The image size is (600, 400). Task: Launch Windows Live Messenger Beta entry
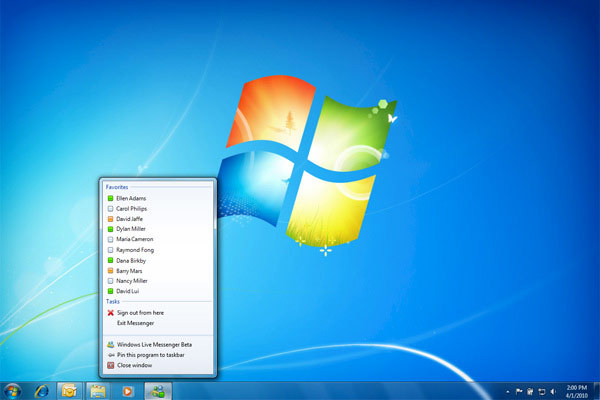click(x=153, y=344)
